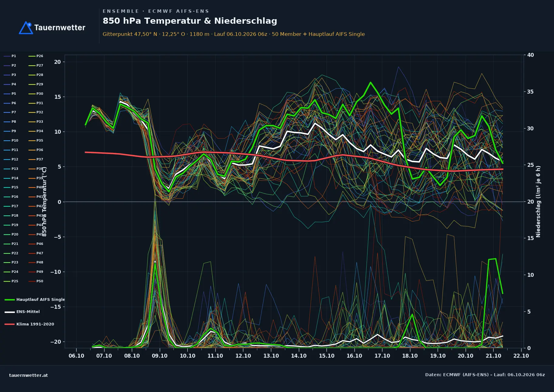Select legend entry P35
Image resolution: width=554 pixels, height=392 pixels.
pyautogui.click(x=36, y=140)
